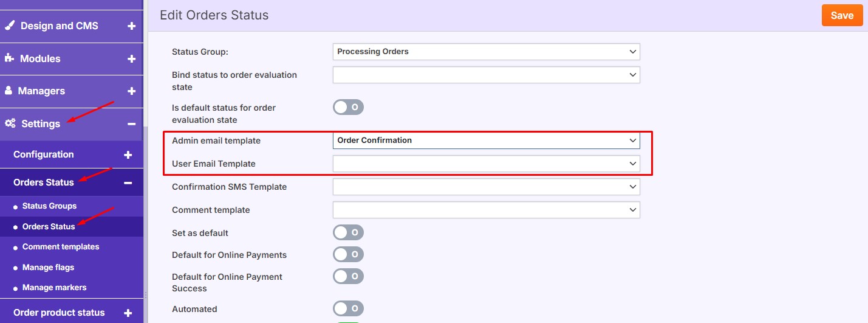This screenshot has width=868, height=323.
Task: Expand Managers section using plus icon
Action: (x=131, y=91)
